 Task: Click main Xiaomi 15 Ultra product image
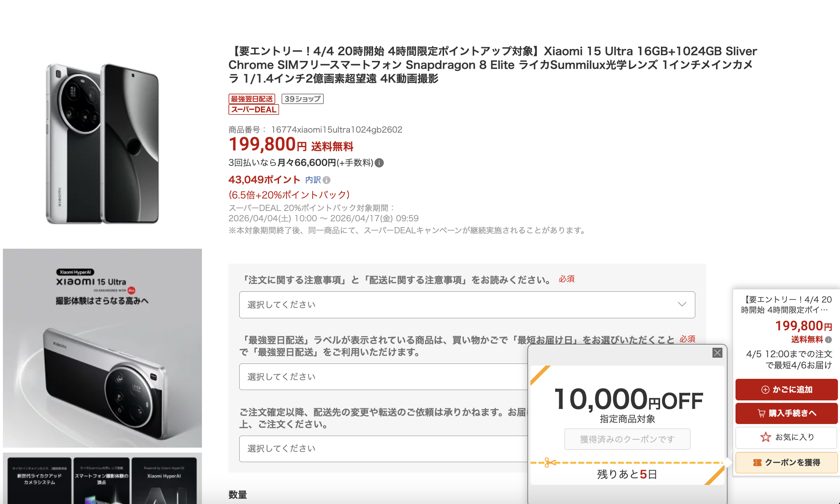pyautogui.click(x=102, y=143)
